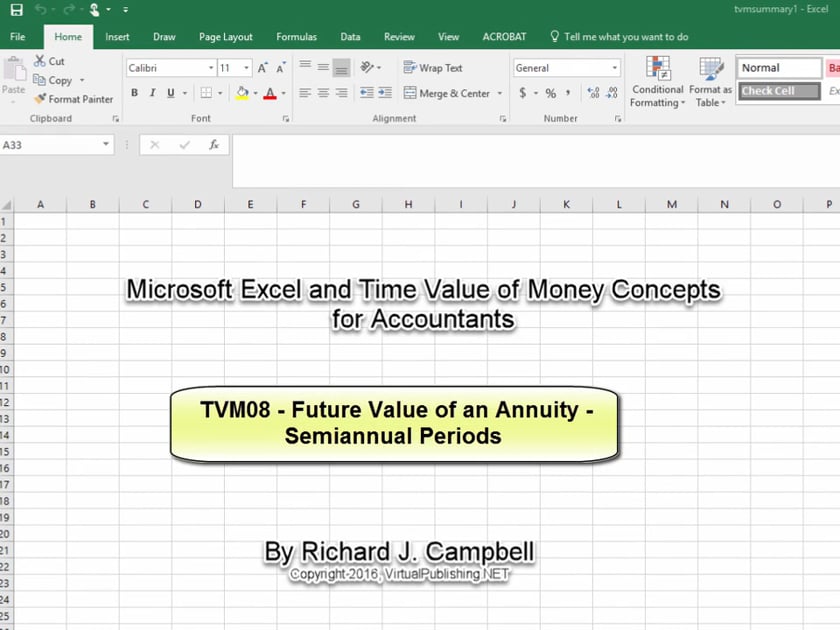This screenshot has height=630, width=840.
Task: Toggle Italic formatting
Action: 153,93
